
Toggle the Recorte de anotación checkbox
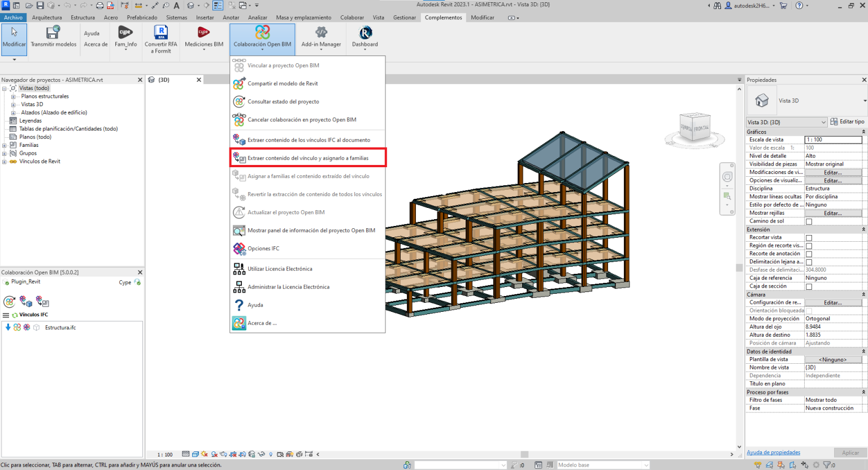[809, 254]
